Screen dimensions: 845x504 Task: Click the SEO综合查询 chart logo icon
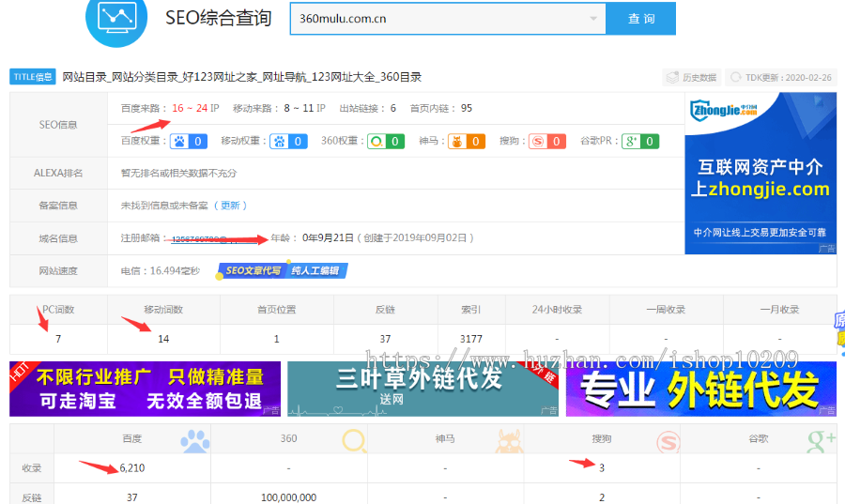[x=116, y=17]
